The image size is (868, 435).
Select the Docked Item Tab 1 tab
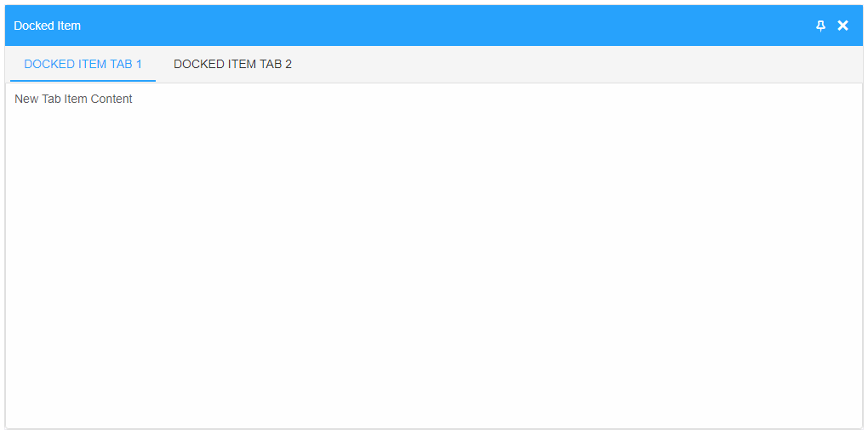(x=83, y=64)
